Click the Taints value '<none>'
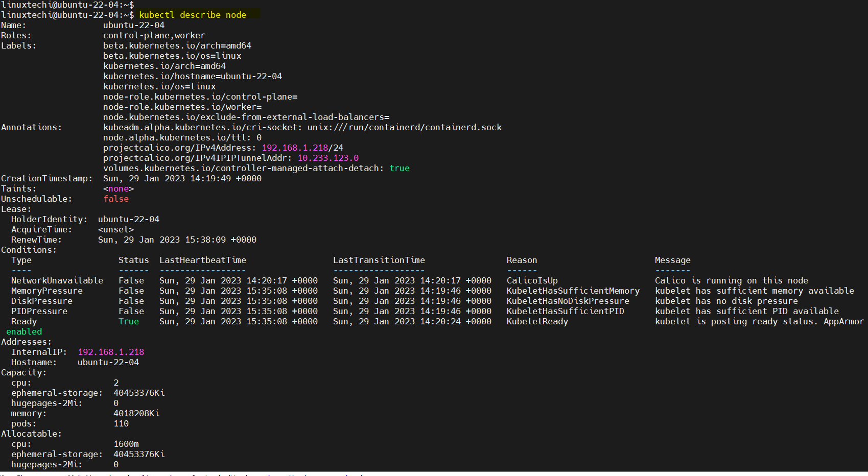 tap(119, 188)
